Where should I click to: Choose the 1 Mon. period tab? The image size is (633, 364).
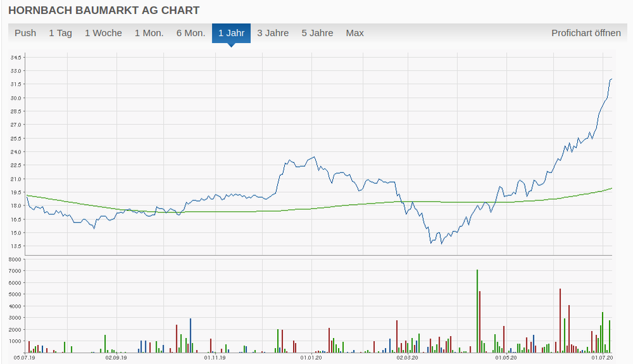tap(149, 33)
